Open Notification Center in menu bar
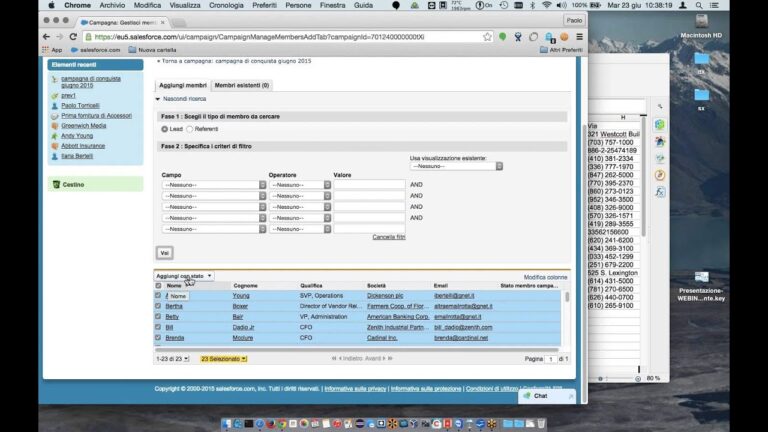 click(715, 5)
